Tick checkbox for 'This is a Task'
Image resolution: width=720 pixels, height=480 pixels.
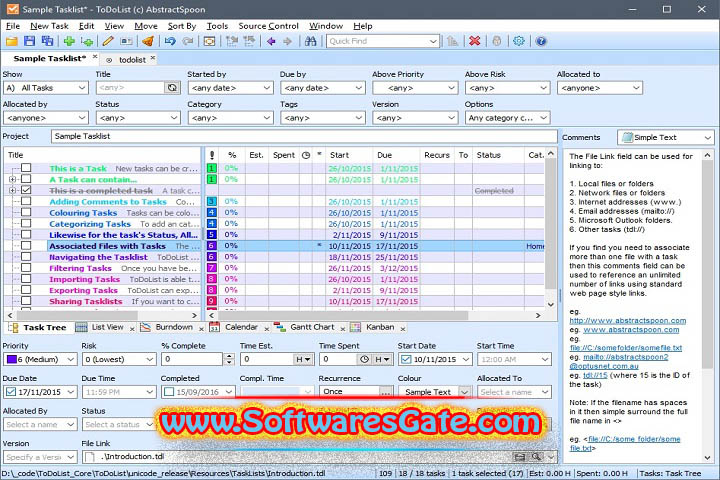tap(26, 168)
